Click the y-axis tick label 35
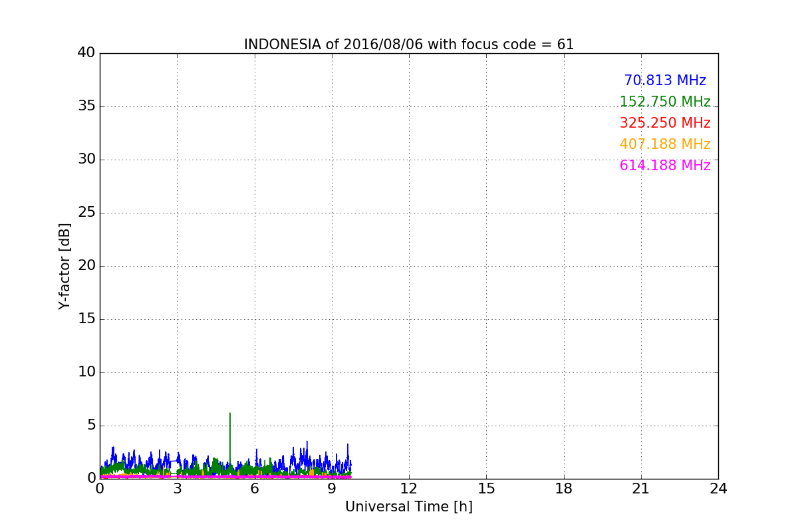This screenshot has height=532, width=798. coord(86,106)
